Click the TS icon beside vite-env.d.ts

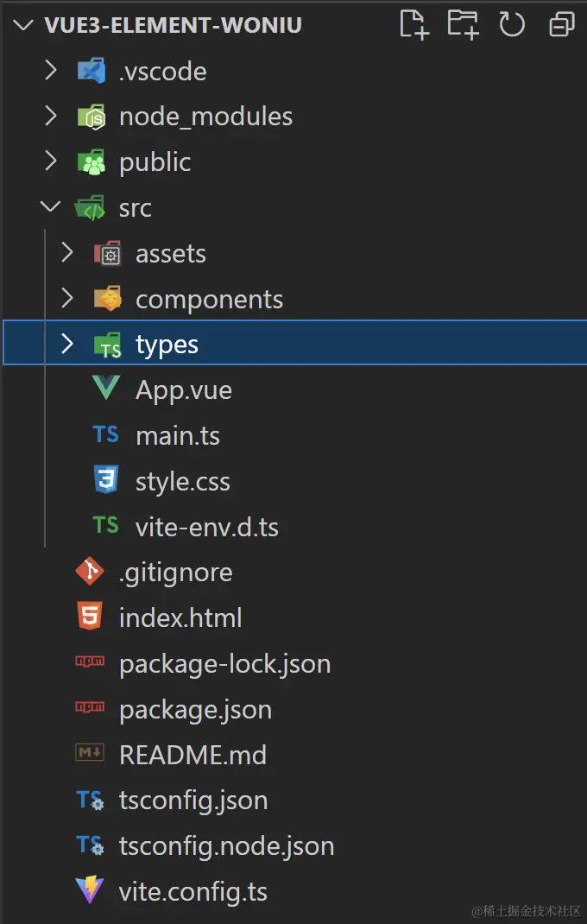106,525
